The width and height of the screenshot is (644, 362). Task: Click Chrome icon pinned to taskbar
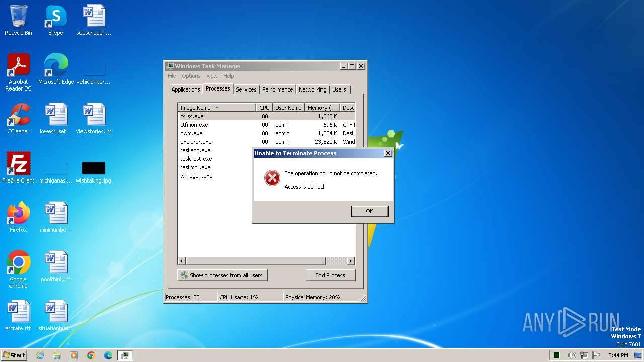coord(91,355)
